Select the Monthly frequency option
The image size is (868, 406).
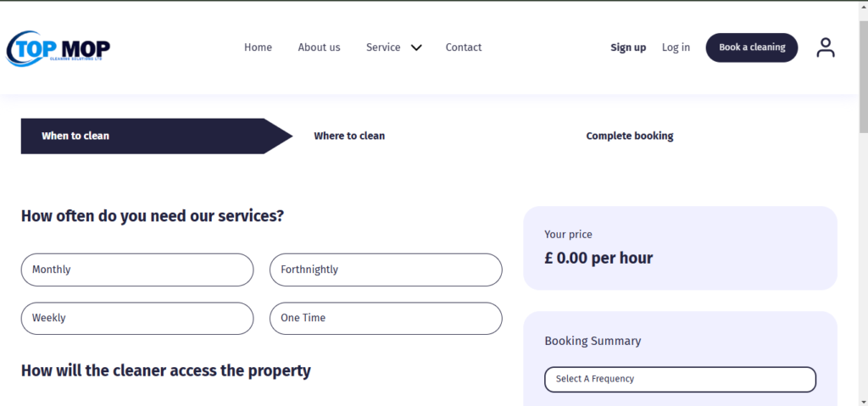(x=137, y=270)
